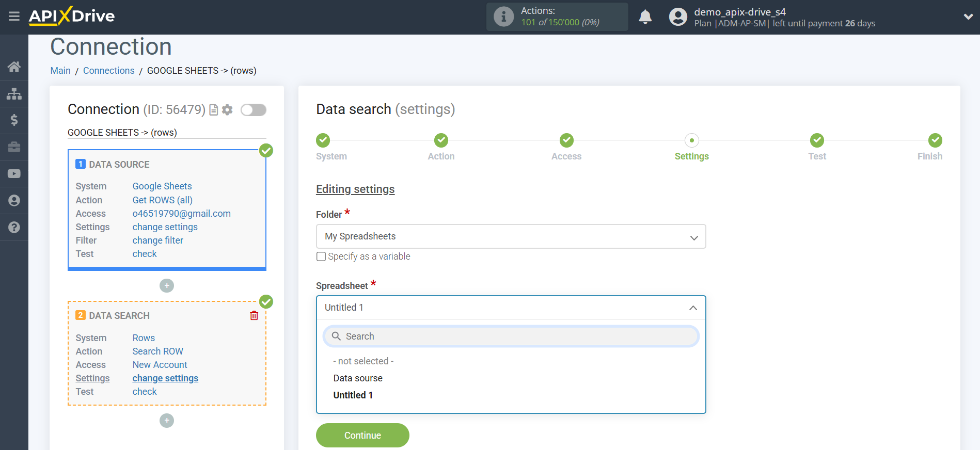This screenshot has width=980, height=450.
Task: Open Rows system link in Data Search
Action: tap(144, 338)
